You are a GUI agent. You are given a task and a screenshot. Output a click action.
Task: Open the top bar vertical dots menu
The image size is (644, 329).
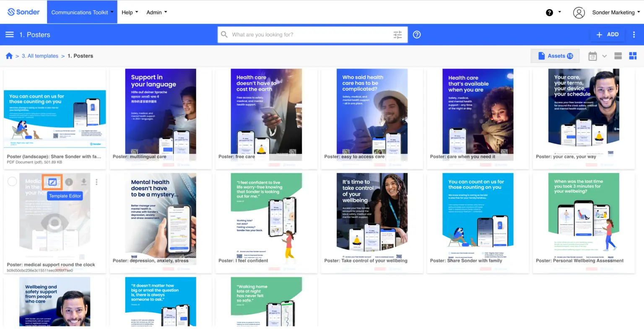pyautogui.click(x=634, y=34)
